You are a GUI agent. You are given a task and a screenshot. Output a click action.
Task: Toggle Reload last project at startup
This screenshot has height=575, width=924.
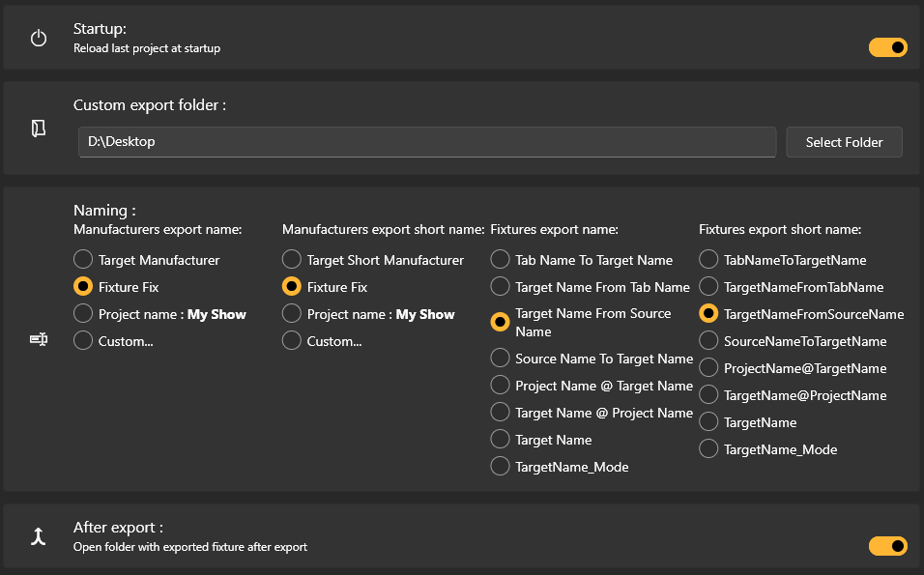point(887,47)
